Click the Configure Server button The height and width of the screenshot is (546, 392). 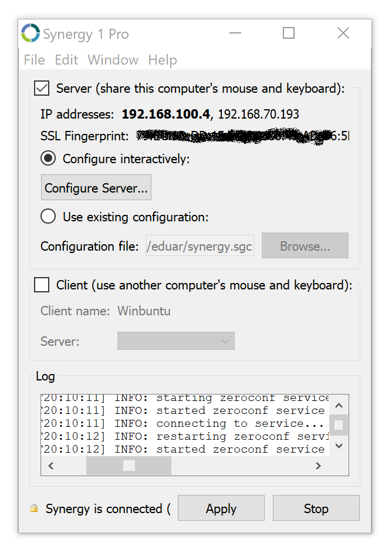pyautogui.click(x=96, y=188)
